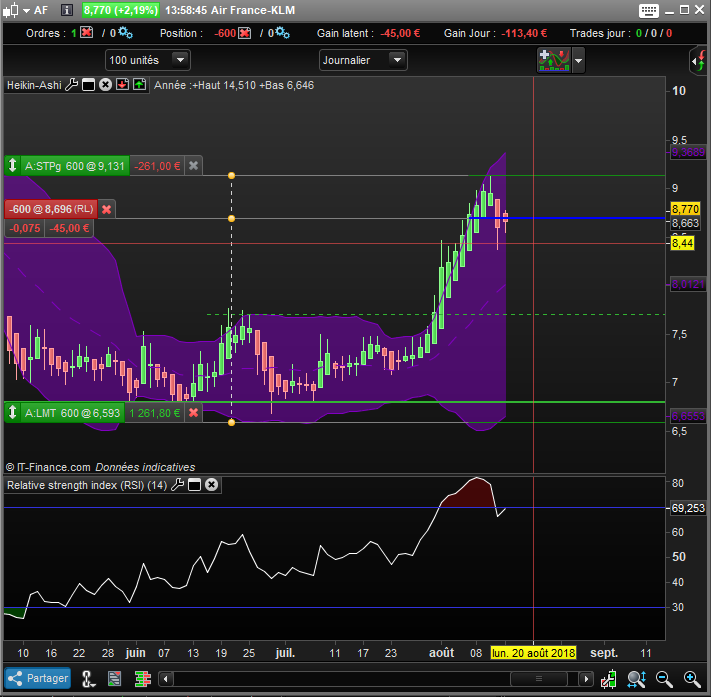Click the auto-fit zoom icon
This screenshot has height=697, width=711.
[637, 679]
